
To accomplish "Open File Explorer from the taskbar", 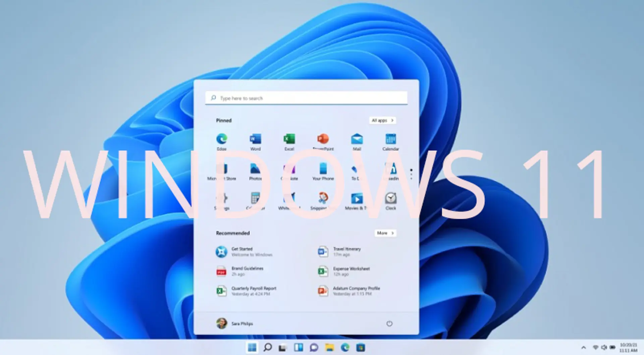I will point(329,347).
